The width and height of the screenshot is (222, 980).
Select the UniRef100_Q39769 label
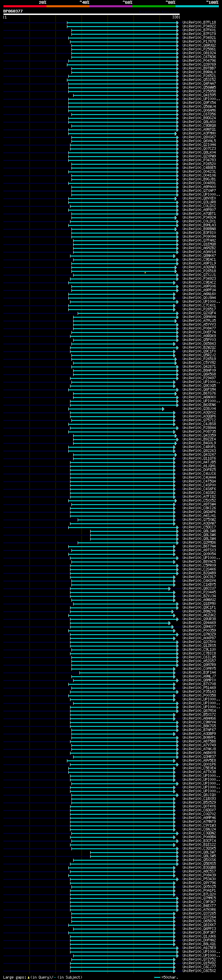pyautogui.click(x=199, y=64)
